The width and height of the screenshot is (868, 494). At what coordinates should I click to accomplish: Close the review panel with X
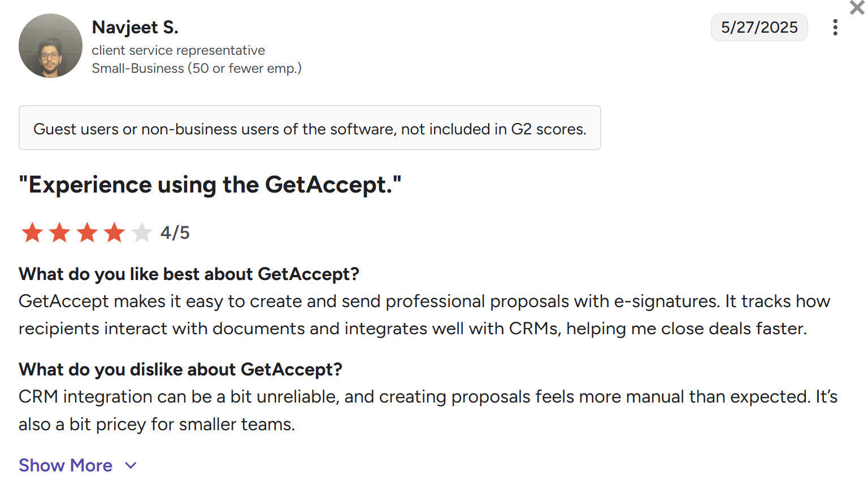857,7
